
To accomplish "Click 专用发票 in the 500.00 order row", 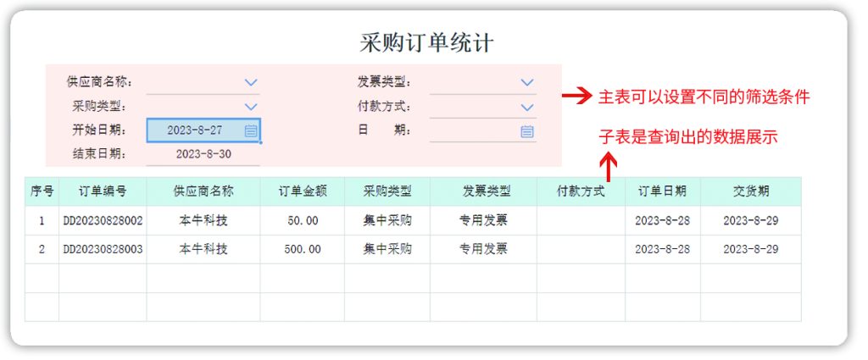I will point(483,249).
